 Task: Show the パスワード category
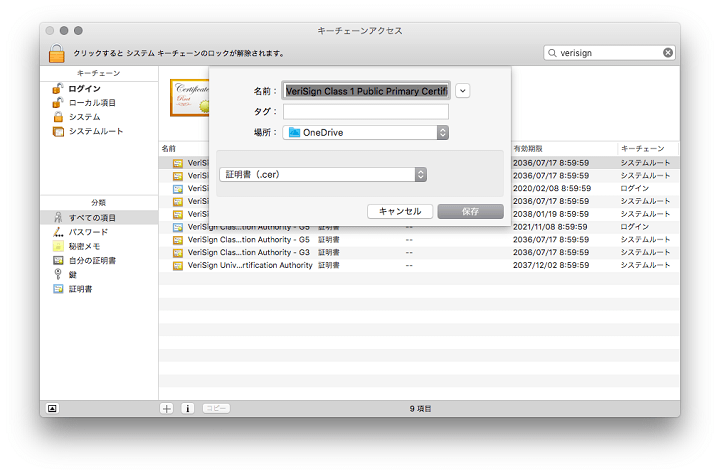pos(88,232)
